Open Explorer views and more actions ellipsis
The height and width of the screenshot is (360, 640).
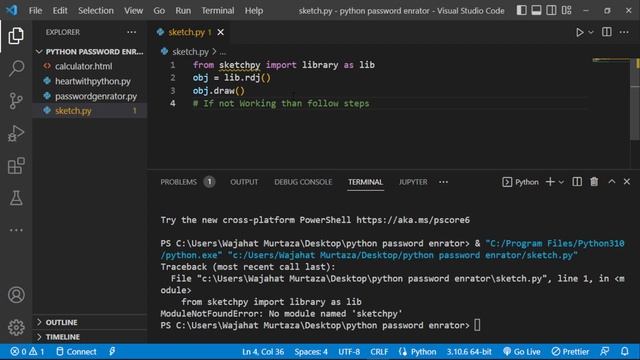click(x=131, y=32)
